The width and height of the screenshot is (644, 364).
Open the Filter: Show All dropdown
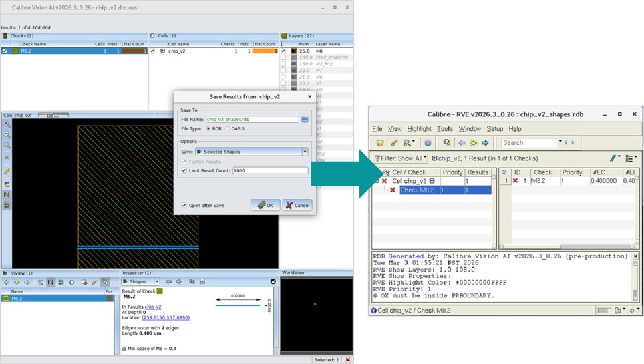[x=401, y=158]
